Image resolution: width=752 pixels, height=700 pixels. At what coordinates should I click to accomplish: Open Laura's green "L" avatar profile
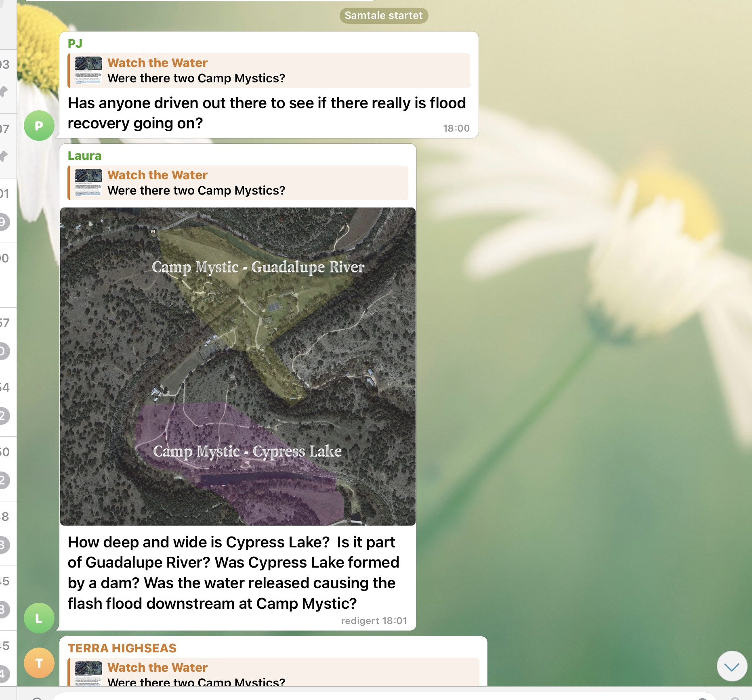(39, 618)
